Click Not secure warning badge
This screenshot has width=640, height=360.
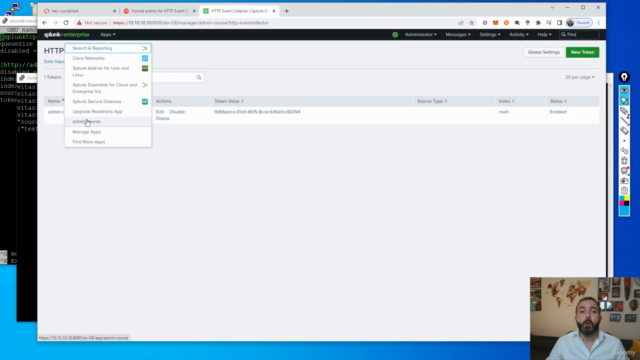(x=92, y=23)
